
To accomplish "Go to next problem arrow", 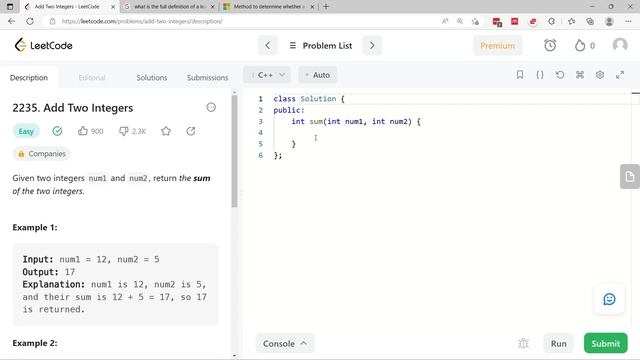I will click(372, 45).
